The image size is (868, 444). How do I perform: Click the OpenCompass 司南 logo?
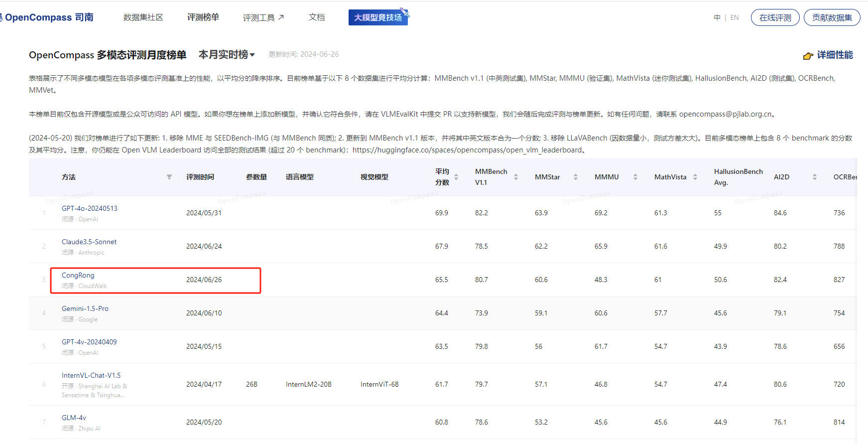tap(48, 17)
